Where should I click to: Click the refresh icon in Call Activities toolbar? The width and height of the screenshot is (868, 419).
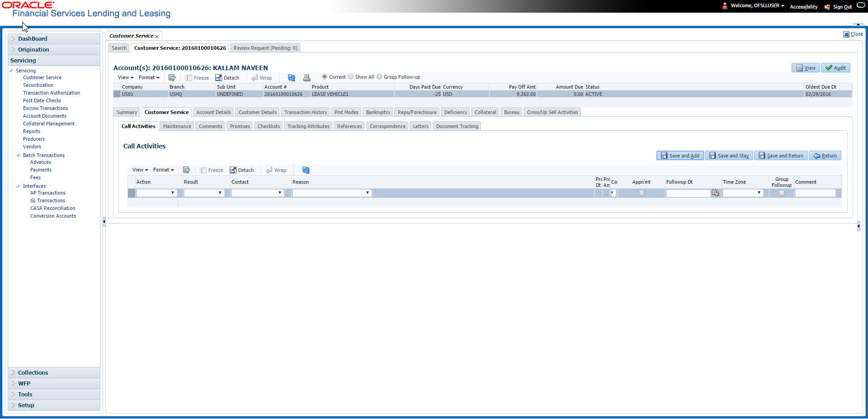[x=306, y=170]
